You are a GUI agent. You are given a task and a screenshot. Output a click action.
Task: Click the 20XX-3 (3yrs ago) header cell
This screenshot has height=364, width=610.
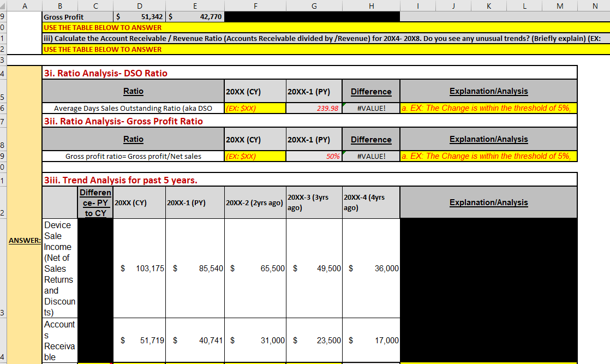(x=314, y=202)
